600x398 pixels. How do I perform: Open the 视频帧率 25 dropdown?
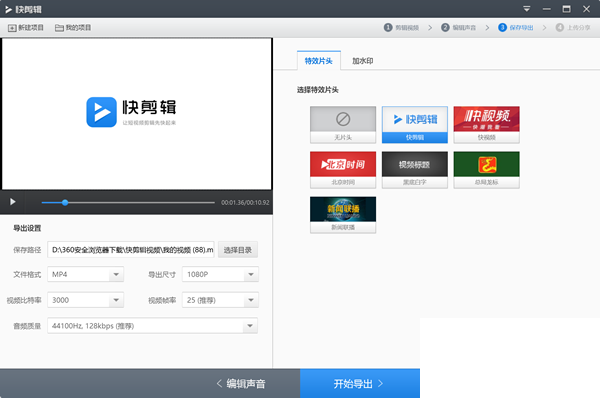tap(220, 300)
